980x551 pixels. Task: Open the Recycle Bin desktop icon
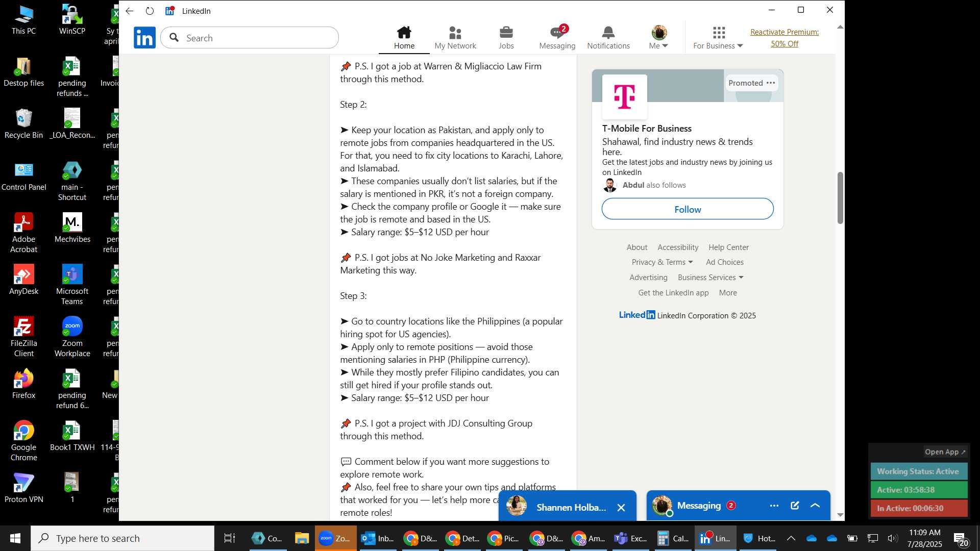[23, 124]
